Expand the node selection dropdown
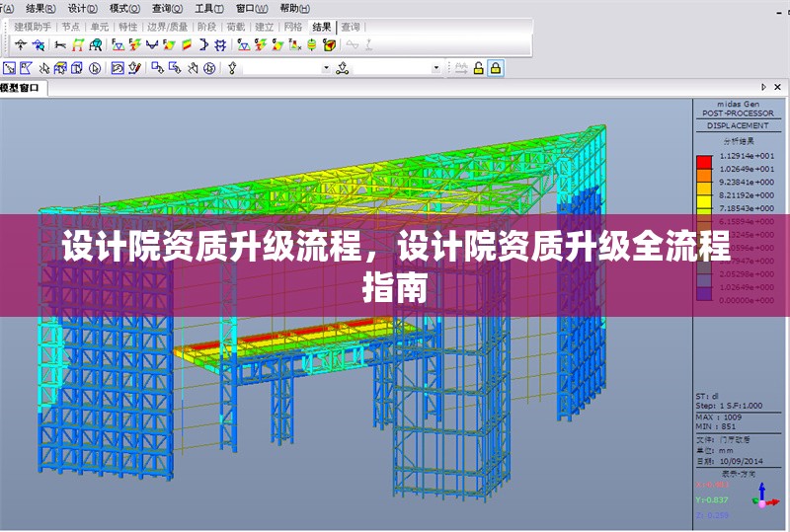Viewport: 790px width, 532px height. pyautogui.click(x=326, y=68)
